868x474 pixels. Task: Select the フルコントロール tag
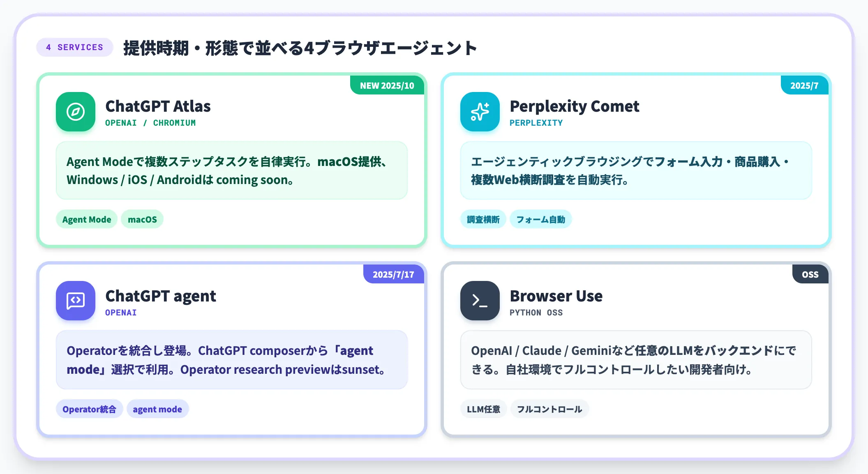[549, 409]
